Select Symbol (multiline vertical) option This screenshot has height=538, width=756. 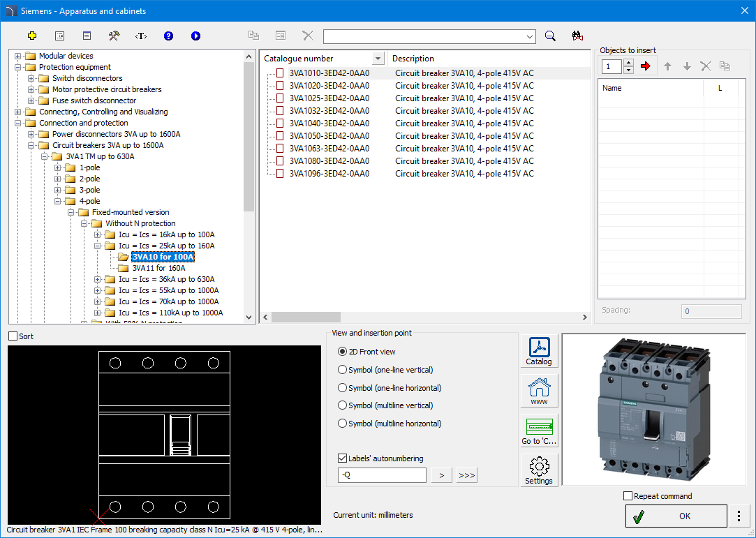(x=342, y=405)
